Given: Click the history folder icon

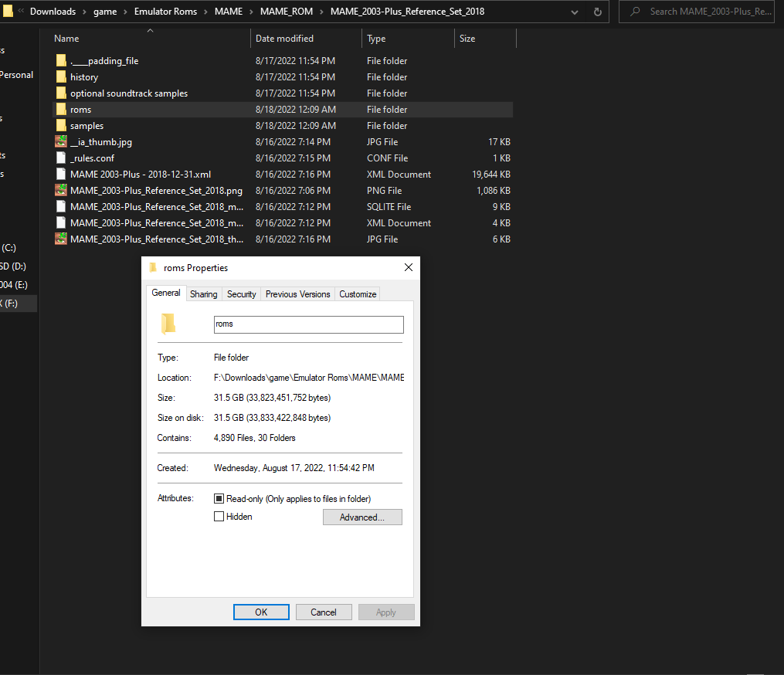Looking at the screenshot, I should click(x=61, y=77).
